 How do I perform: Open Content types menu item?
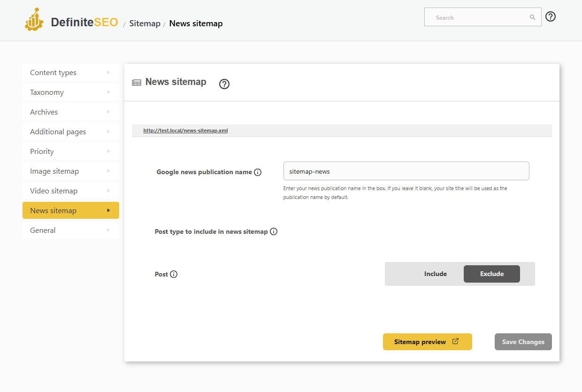71,72
